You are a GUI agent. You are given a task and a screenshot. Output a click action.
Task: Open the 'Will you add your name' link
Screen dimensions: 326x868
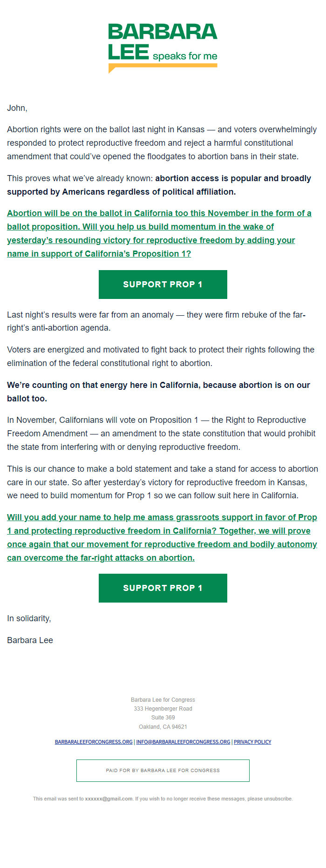(162, 537)
